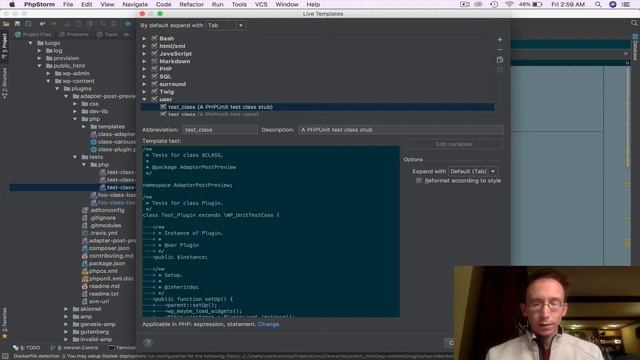
Task: Toggle the Bash template group checkbox
Action: (154, 38)
